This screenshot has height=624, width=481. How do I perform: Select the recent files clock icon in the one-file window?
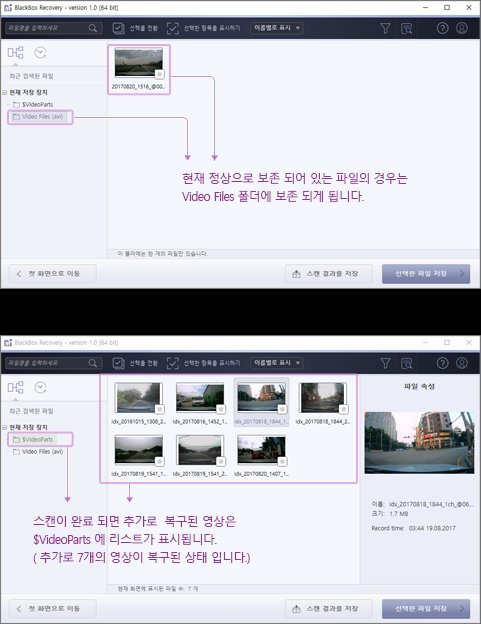point(40,53)
